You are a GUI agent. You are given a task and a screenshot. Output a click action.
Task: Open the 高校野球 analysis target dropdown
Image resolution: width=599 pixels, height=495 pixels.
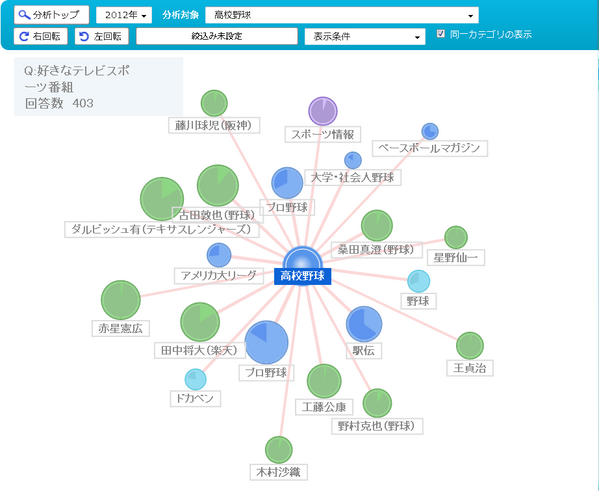(x=342, y=15)
